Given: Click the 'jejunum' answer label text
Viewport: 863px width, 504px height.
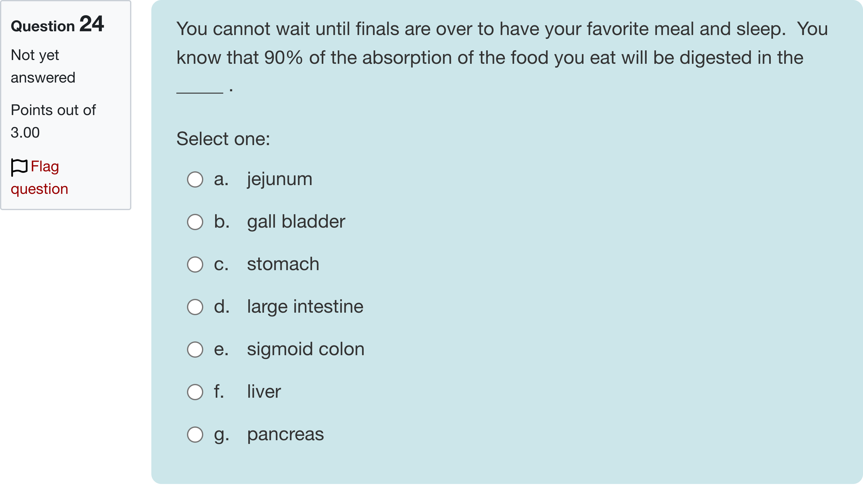Looking at the screenshot, I should (x=280, y=179).
